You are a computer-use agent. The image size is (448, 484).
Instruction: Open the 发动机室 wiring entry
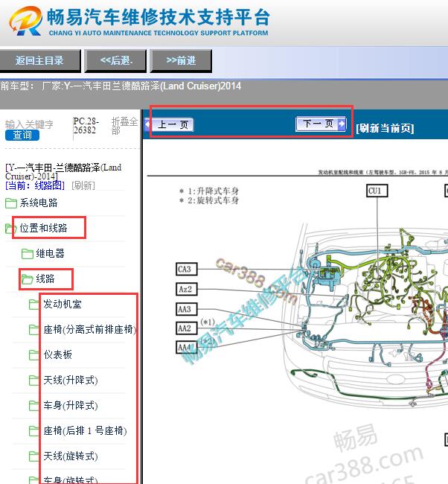(63, 304)
